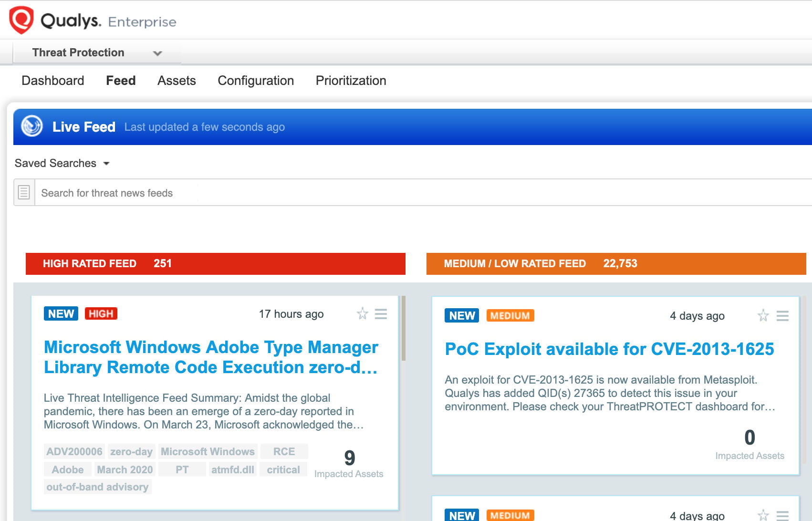Click 'Last updated a few seconds ago' text
Screen dimensions: 812x521
[x=205, y=127]
